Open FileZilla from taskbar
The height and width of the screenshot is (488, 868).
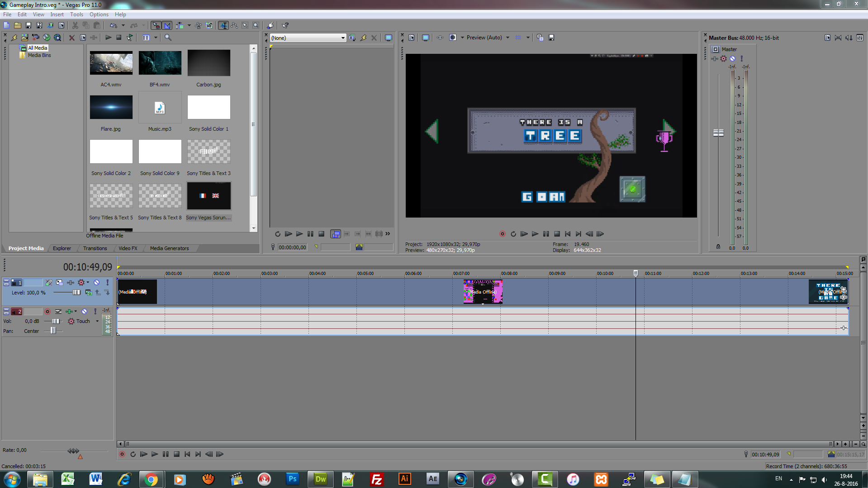click(x=376, y=479)
